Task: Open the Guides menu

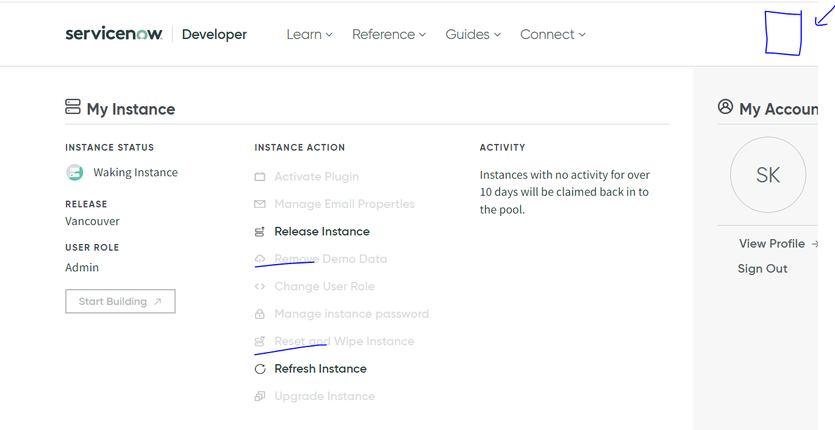Action: (x=473, y=35)
